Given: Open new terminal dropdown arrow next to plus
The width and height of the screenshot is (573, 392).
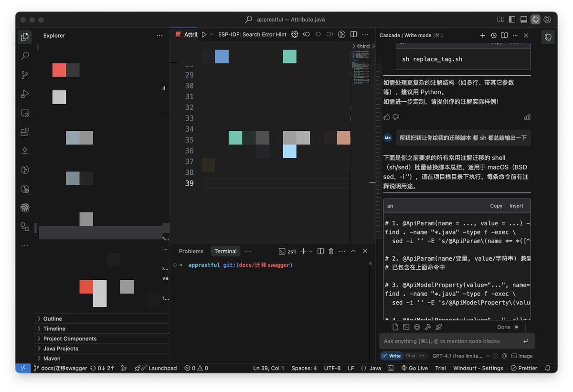Looking at the screenshot, I should point(310,251).
